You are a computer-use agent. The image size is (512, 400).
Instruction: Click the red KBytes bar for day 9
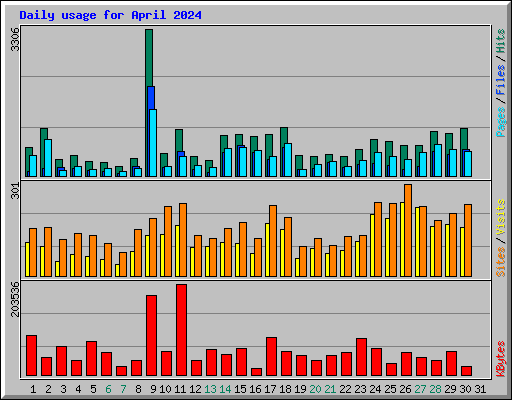(x=151, y=336)
